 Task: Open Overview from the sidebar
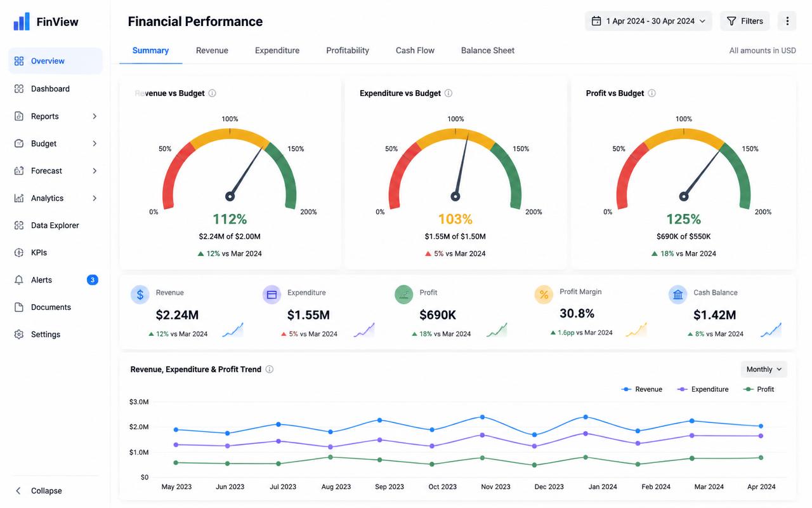(x=55, y=61)
